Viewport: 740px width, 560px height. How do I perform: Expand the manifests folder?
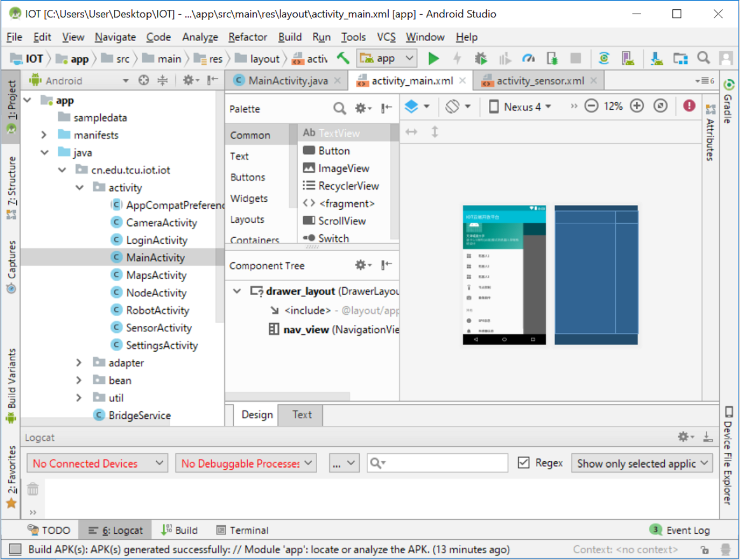(x=44, y=135)
